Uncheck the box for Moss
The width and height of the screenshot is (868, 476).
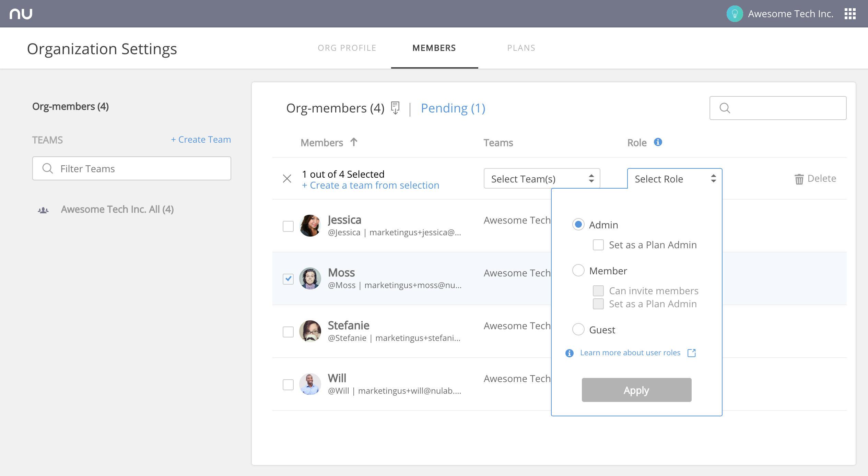click(288, 279)
